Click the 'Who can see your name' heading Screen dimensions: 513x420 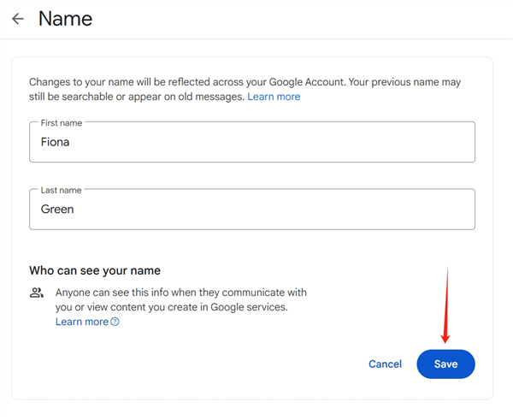coord(95,270)
